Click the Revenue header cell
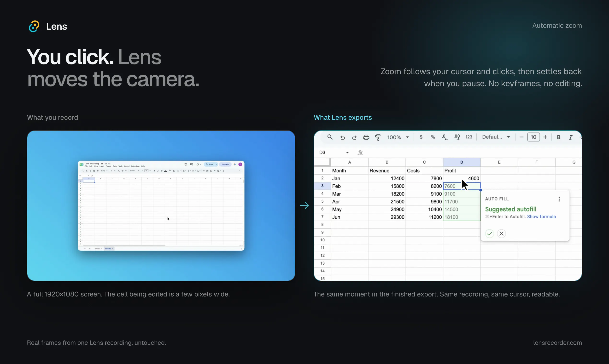Viewport: 609px width, 364px height. 387,171
